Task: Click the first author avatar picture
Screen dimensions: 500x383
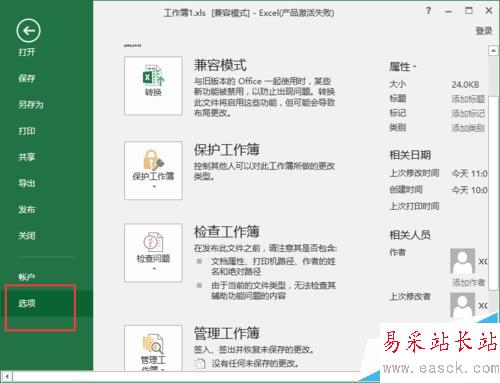Action: 462,261
